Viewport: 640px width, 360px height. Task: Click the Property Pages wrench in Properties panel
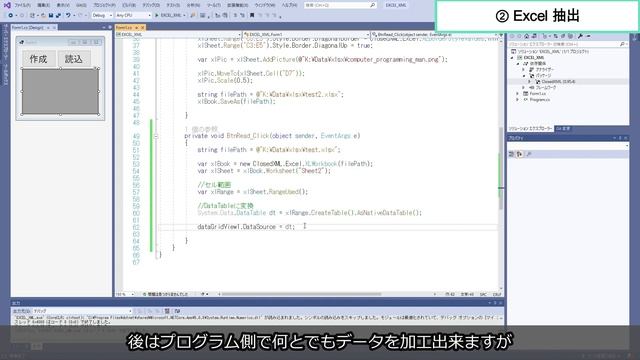529,154
